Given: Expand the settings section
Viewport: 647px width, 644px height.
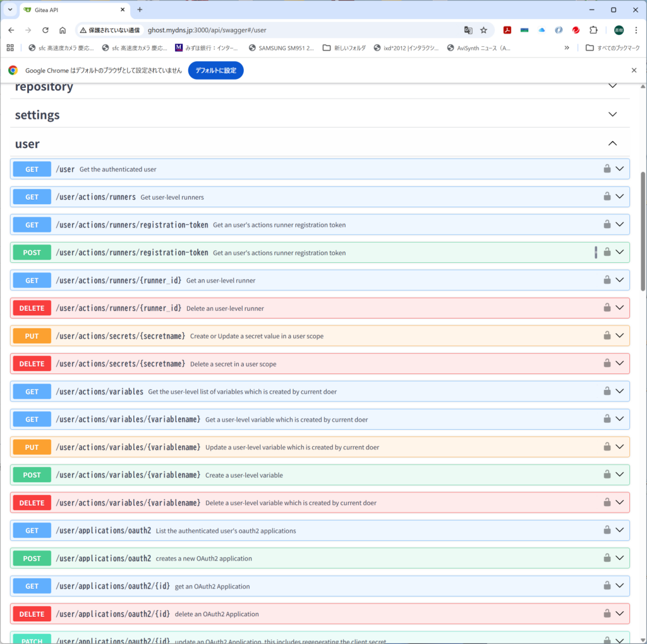Looking at the screenshot, I should point(612,114).
